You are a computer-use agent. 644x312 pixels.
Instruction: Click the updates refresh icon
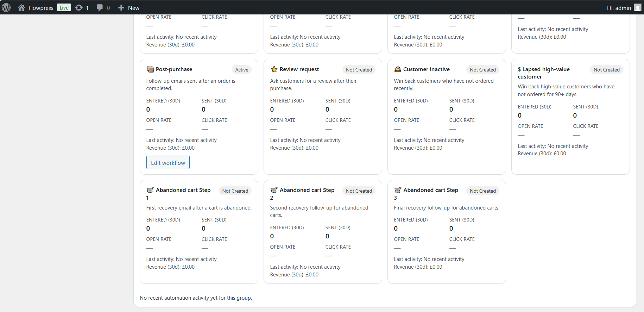79,7
